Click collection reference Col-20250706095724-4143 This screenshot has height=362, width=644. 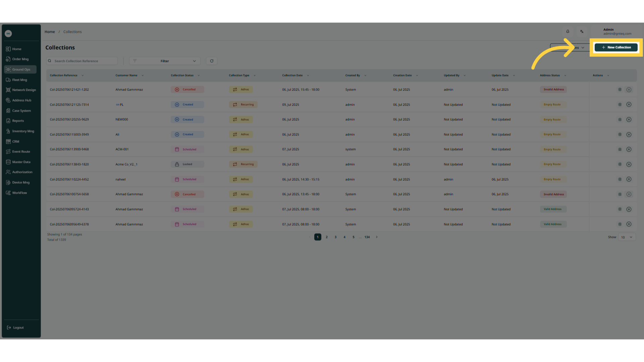coord(69,209)
